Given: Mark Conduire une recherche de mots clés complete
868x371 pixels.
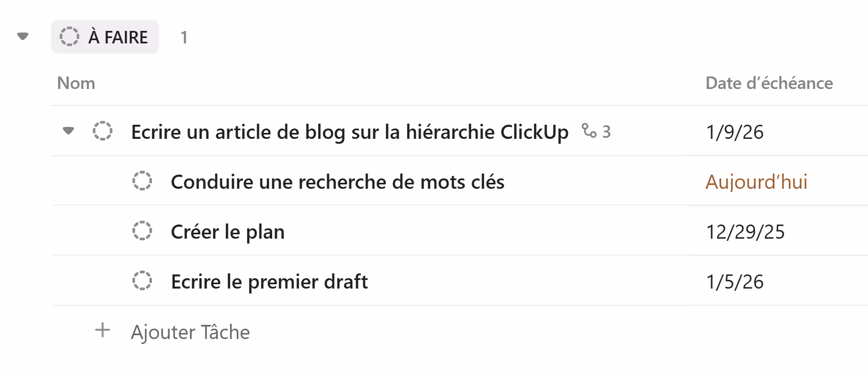Looking at the screenshot, I should pos(143,181).
